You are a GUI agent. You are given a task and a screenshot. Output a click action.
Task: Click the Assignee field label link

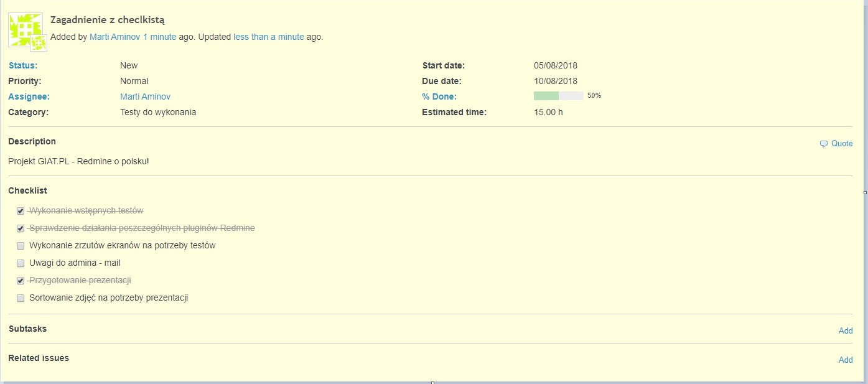coord(29,96)
